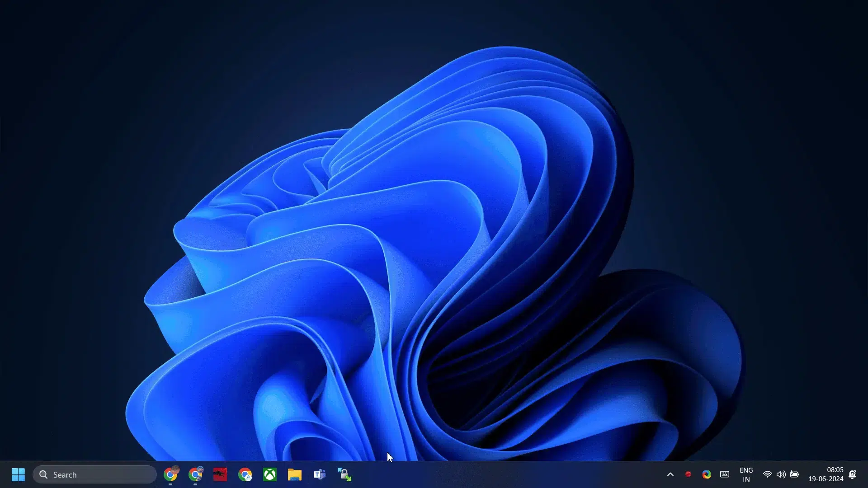Click the network/Wi-Fi status icon
This screenshot has width=868, height=488.
[767, 475]
